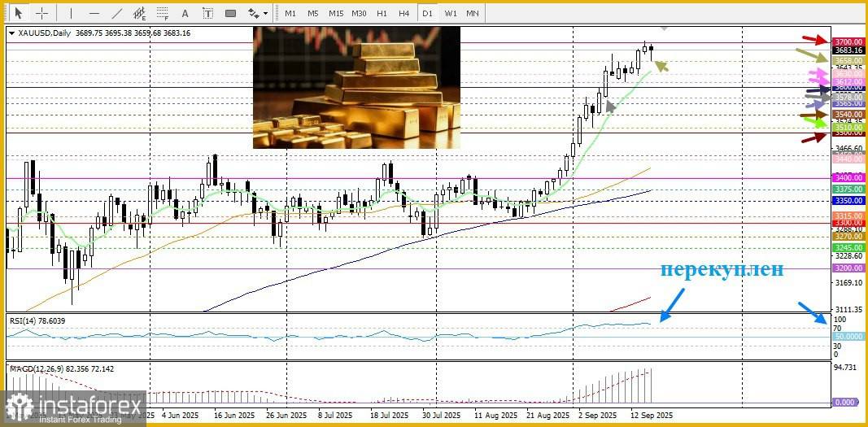This screenshot has height=427, width=868.
Task: Pick the Vertical Line drawing tool
Action: 71,13
